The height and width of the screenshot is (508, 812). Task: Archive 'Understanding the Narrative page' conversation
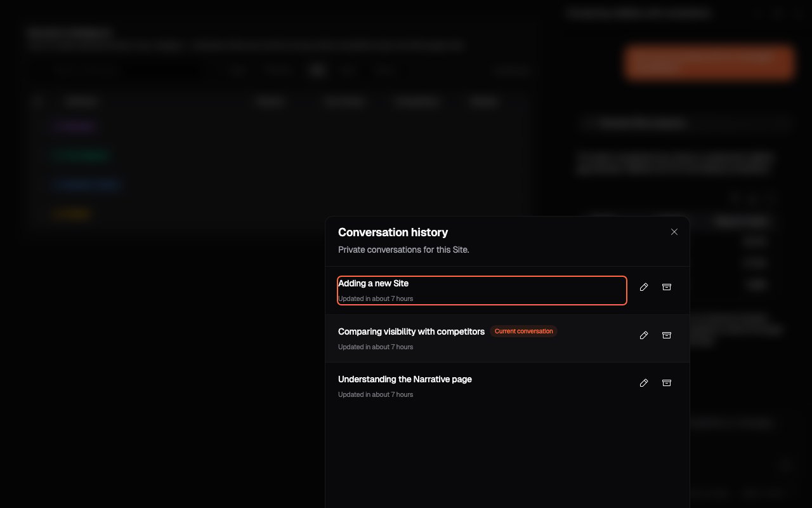(x=667, y=383)
